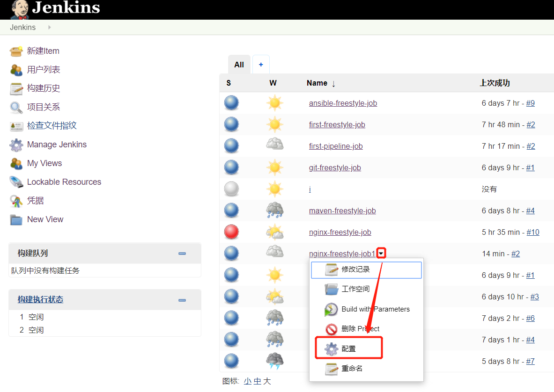Open the nginx-freestyle-job link

pos(340,232)
